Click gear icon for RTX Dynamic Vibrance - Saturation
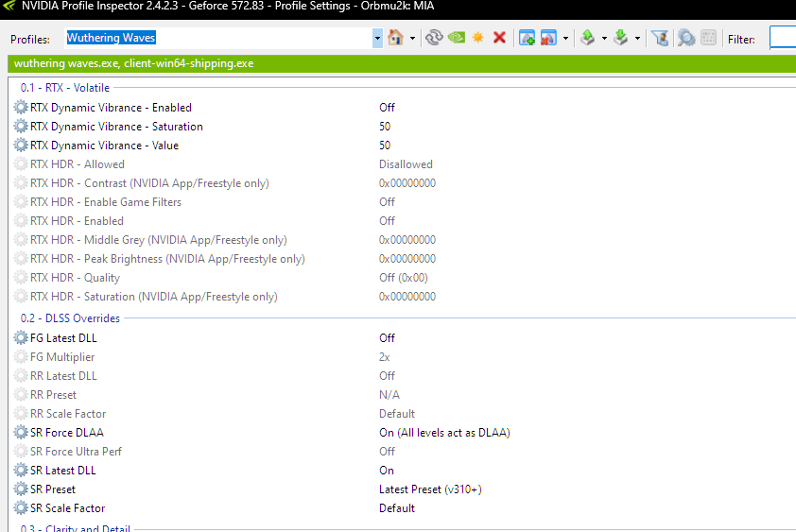The image size is (796, 532). click(x=21, y=126)
